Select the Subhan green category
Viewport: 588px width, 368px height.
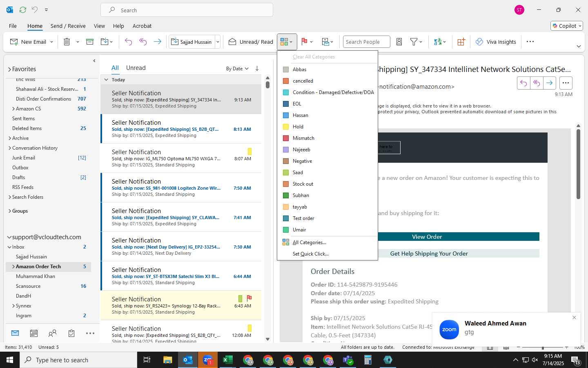coord(327,195)
